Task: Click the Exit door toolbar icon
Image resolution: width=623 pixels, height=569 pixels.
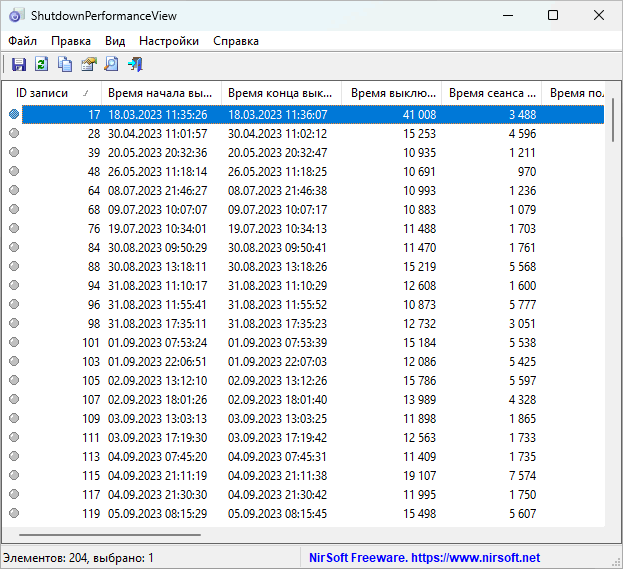Action: (135, 65)
